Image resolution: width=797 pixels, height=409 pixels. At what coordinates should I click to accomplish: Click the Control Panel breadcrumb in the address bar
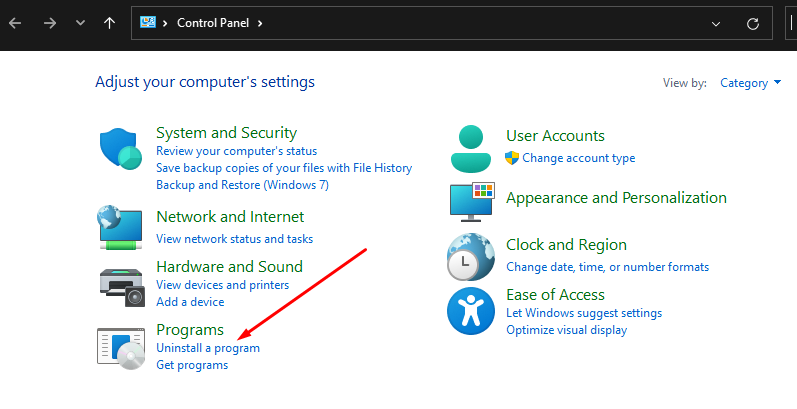tap(213, 23)
